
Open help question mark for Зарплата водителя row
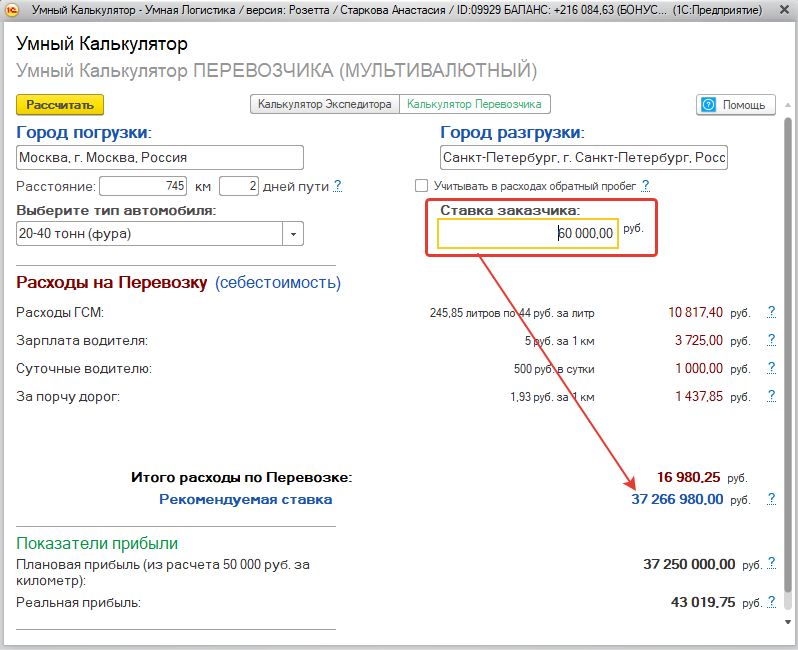click(x=772, y=340)
